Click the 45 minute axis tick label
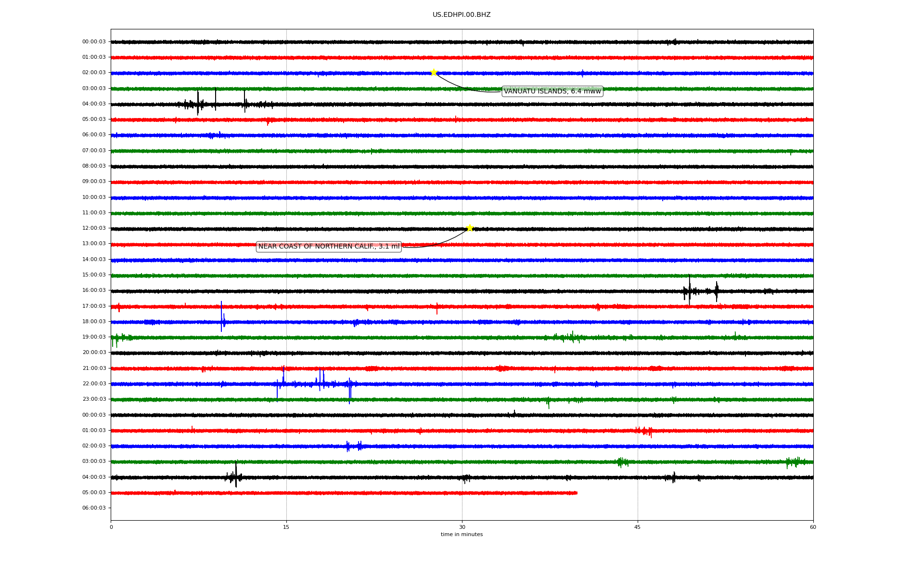 coord(638,527)
